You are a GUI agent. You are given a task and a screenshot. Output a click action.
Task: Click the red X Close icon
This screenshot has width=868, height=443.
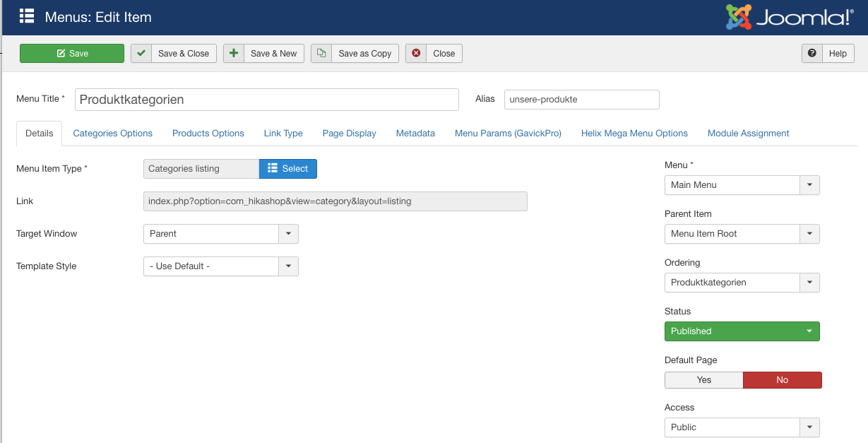[416, 54]
